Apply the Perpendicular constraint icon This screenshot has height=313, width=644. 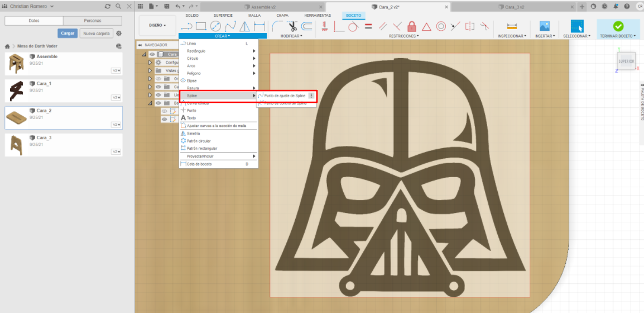click(397, 27)
